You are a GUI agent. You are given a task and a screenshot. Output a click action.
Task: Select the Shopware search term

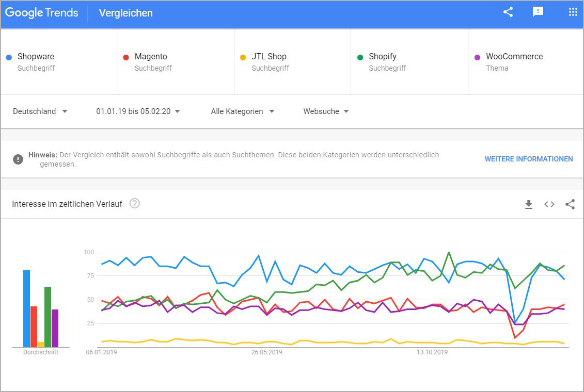[x=36, y=57]
